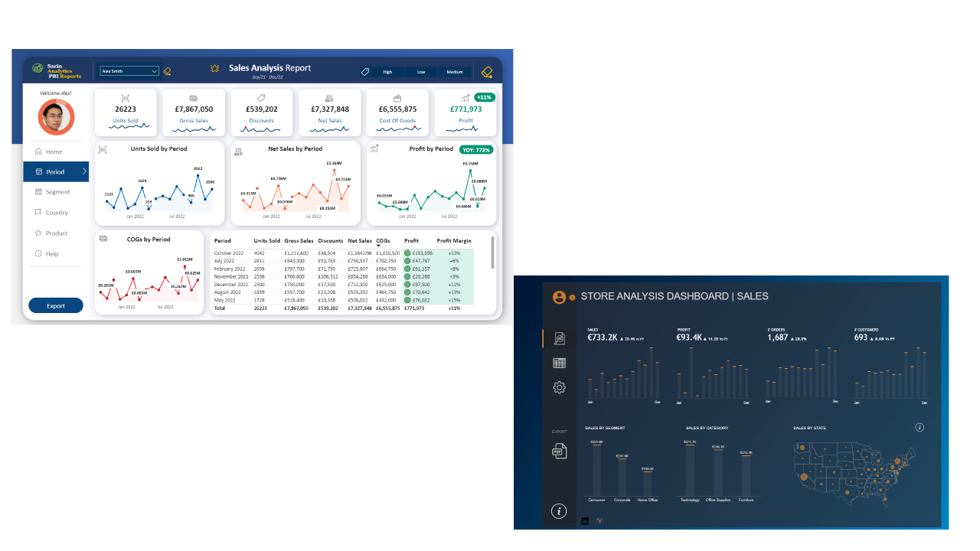Image resolution: width=980 pixels, height=551 pixels.
Task: Click the PDF export icon under EXPORT
Action: click(x=559, y=451)
